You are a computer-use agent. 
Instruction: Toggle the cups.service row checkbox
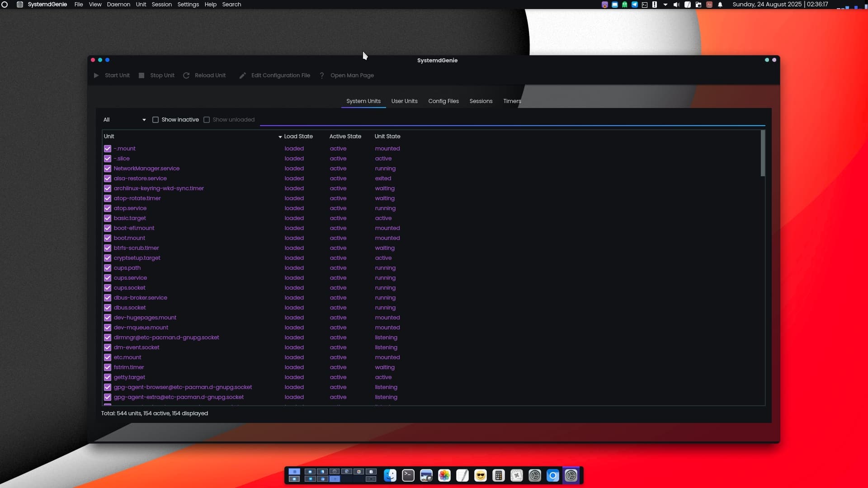pyautogui.click(x=108, y=278)
